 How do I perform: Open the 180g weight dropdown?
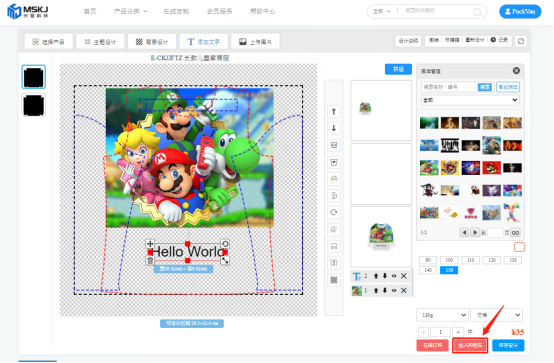(x=442, y=315)
